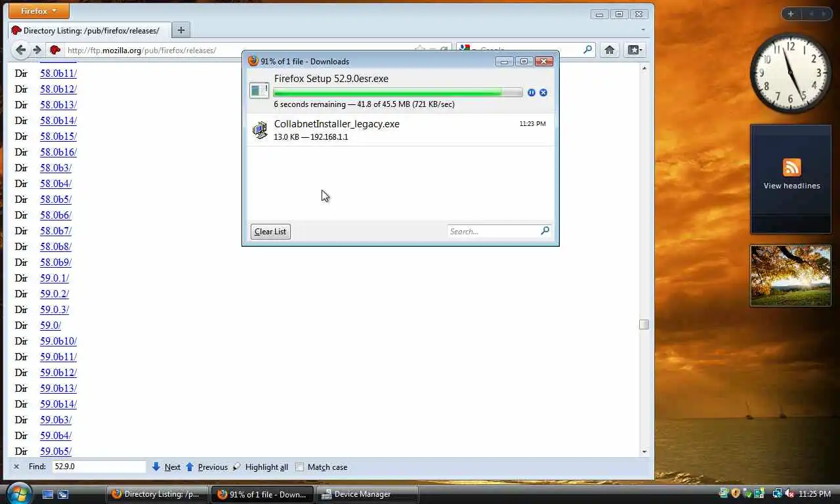This screenshot has width=840, height=504.
Task: Click the autumn slideshow photo gadget
Action: point(790,276)
